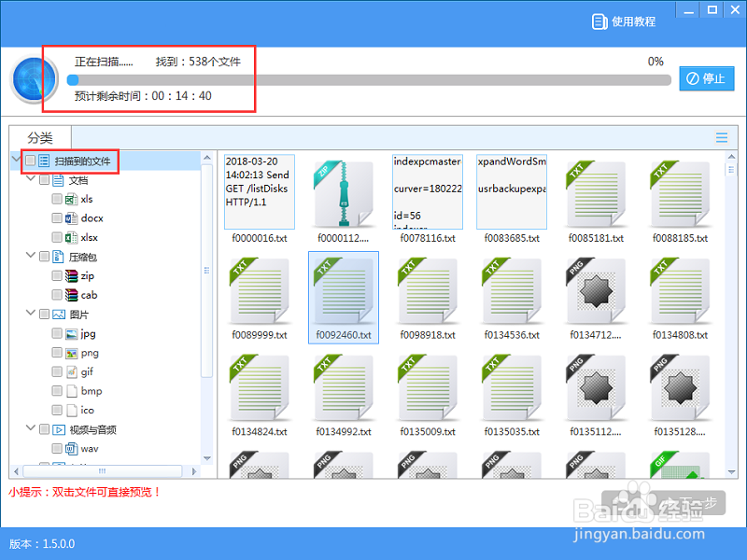This screenshot has height=560, width=747.
Task: Select the f0089999.txt file icon
Action: (260, 290)
